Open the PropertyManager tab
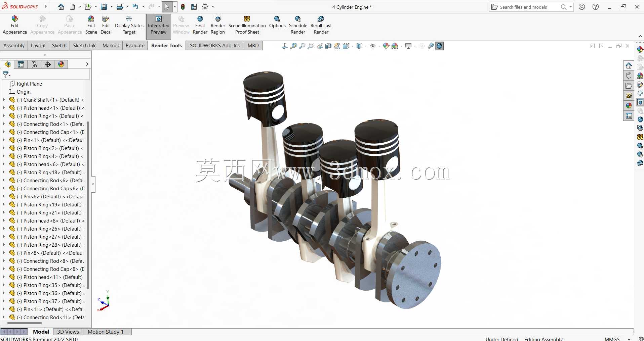The image size is (644, 341). point(21,64)
